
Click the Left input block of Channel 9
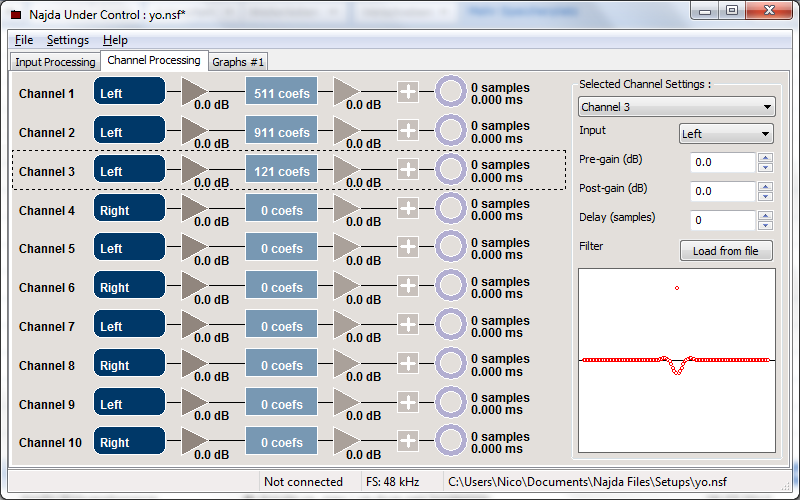tap(129, 402)
